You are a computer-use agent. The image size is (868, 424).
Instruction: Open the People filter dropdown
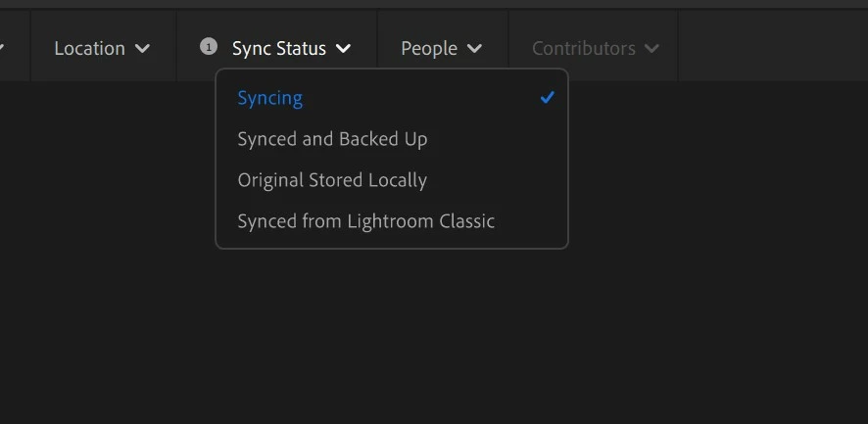click(442, 48)
